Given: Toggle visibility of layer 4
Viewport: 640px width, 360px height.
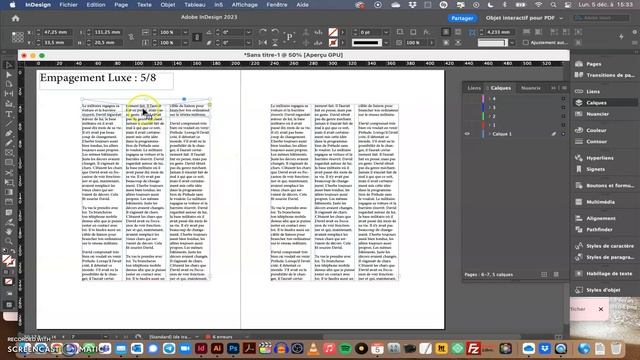Looking at the screenshot, I should (467, 98).
